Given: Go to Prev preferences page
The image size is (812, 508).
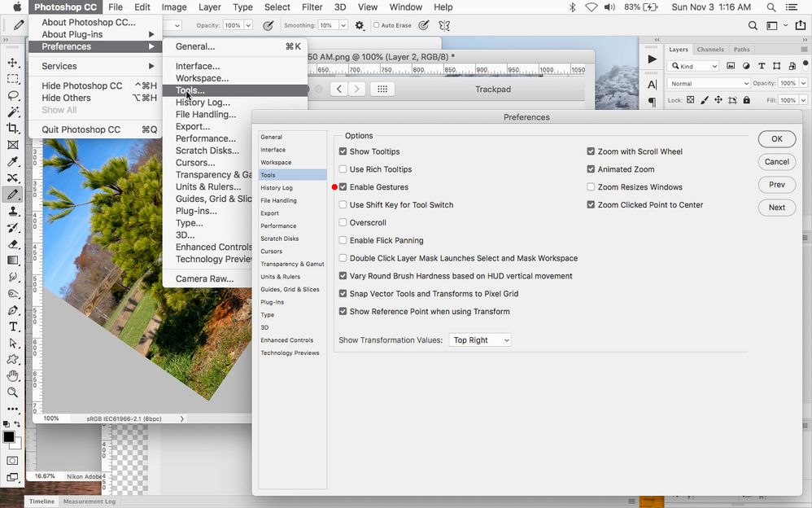Looking at the screenshot, I should [x=777, y=185].
